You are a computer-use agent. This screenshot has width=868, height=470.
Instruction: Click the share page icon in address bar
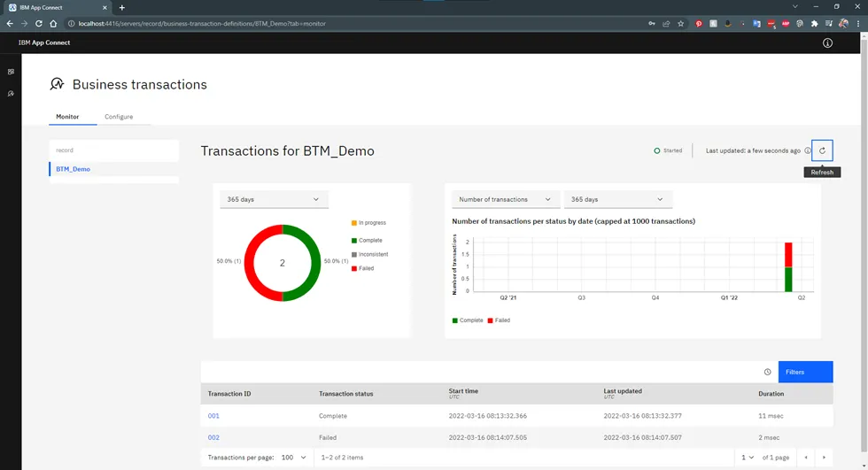(666, 24)
